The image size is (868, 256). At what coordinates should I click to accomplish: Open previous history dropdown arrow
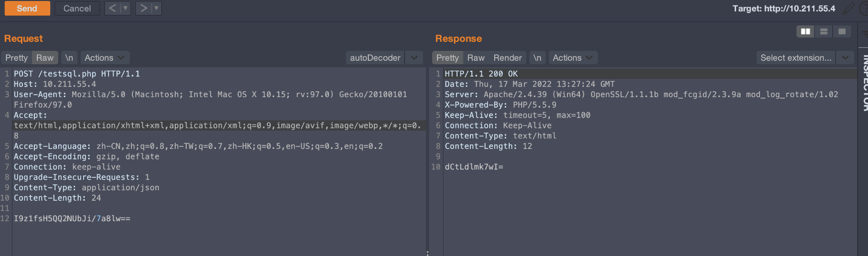point(125,8)
